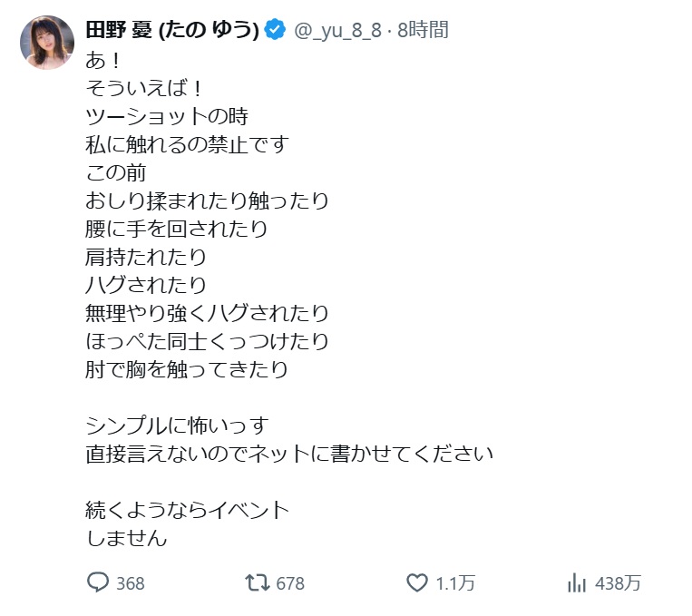Click the final line しません
692x616 pixels.
(x=126, y=537)
